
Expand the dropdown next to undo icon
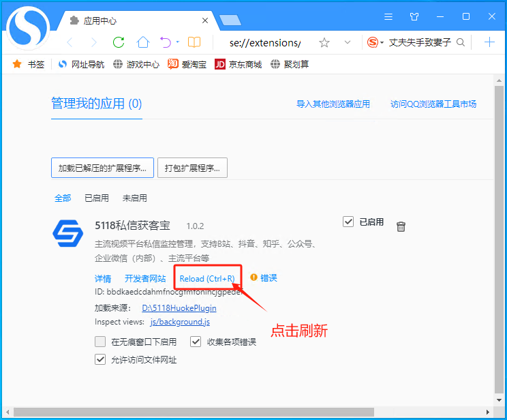tap(178, 42)
